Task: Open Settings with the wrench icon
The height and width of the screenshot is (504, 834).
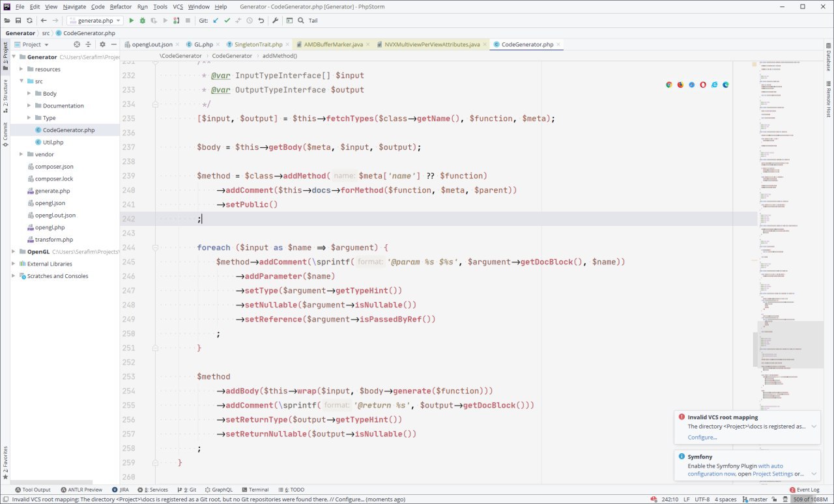Action: pos(275,20)
